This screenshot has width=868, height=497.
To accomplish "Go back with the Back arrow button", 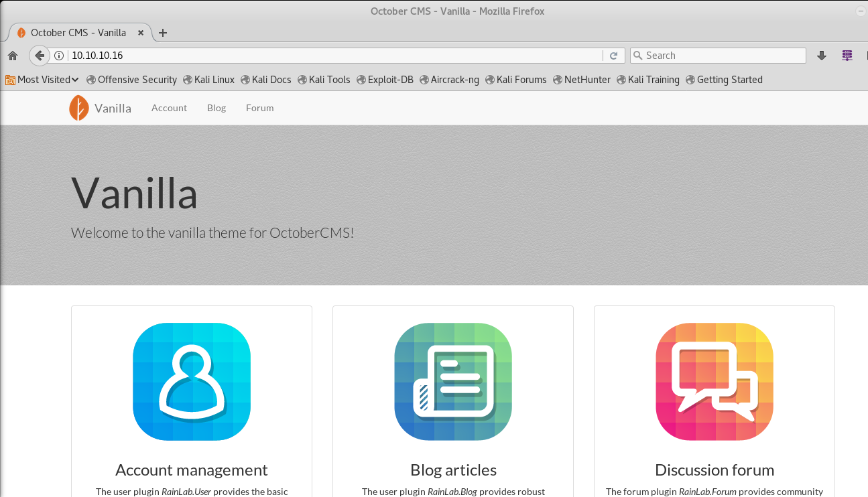I will point(40,56).
